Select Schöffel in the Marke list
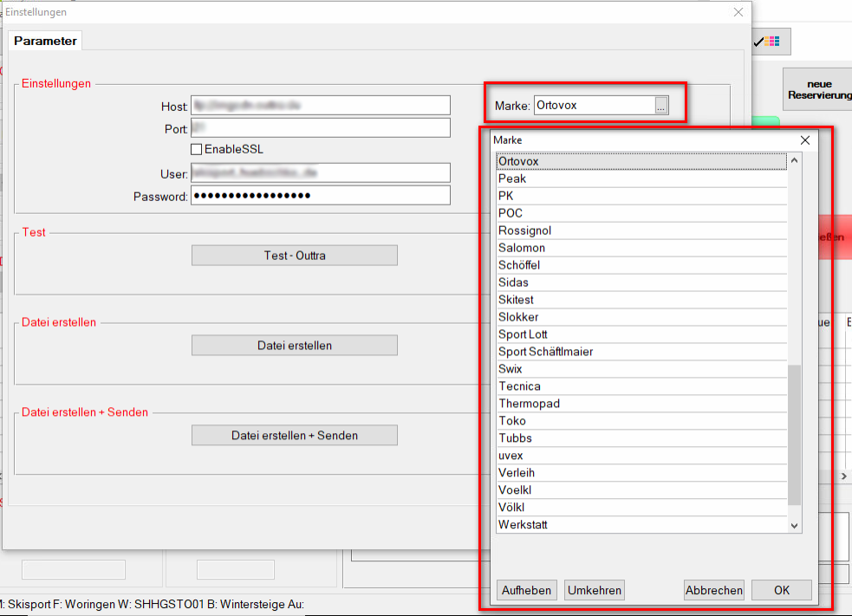 641,266
